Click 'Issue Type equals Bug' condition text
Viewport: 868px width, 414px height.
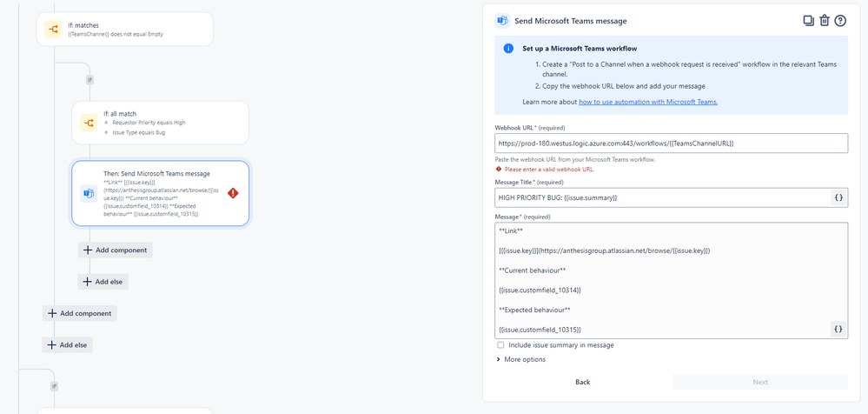tap(138, 132)
